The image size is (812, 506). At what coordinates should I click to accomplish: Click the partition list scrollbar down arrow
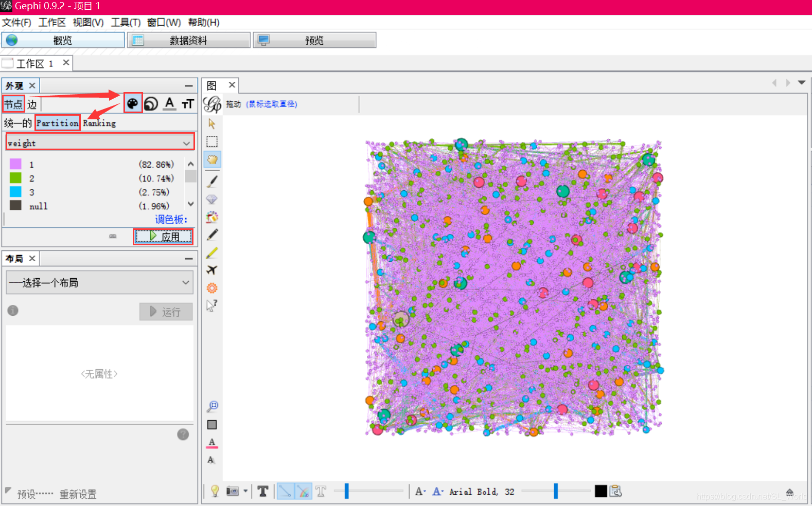[x=190, y=204]
